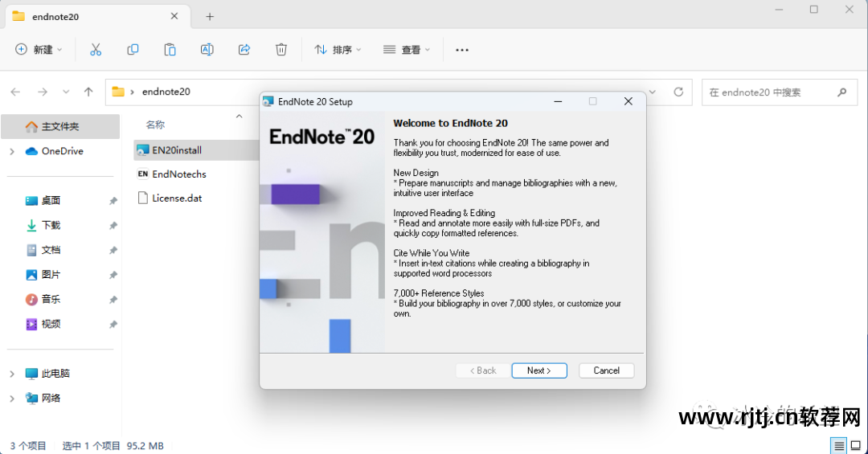
Task: Maximize the File Explorer window
Action: point(813,10)
